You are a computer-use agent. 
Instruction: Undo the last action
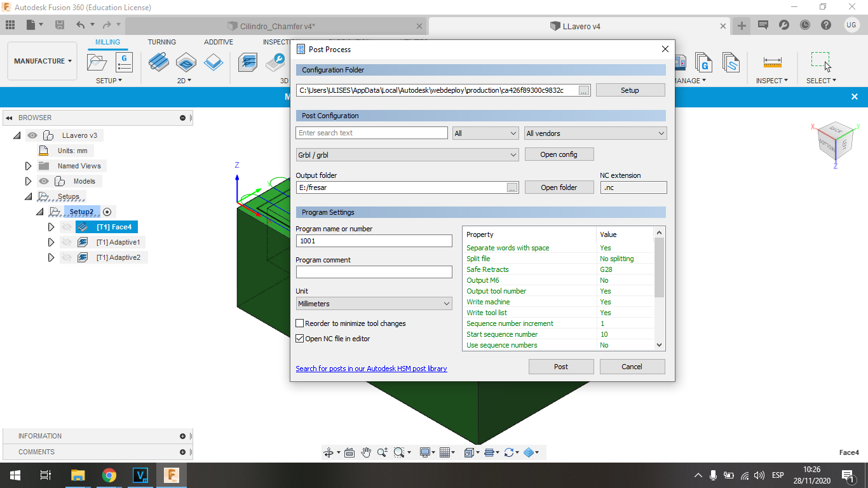point(80,25)
